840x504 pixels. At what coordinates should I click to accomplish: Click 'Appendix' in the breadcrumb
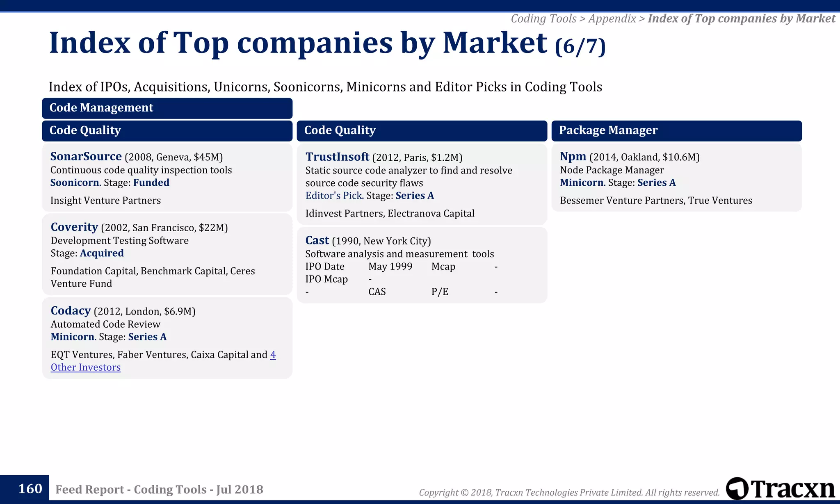tap(612, 18)
